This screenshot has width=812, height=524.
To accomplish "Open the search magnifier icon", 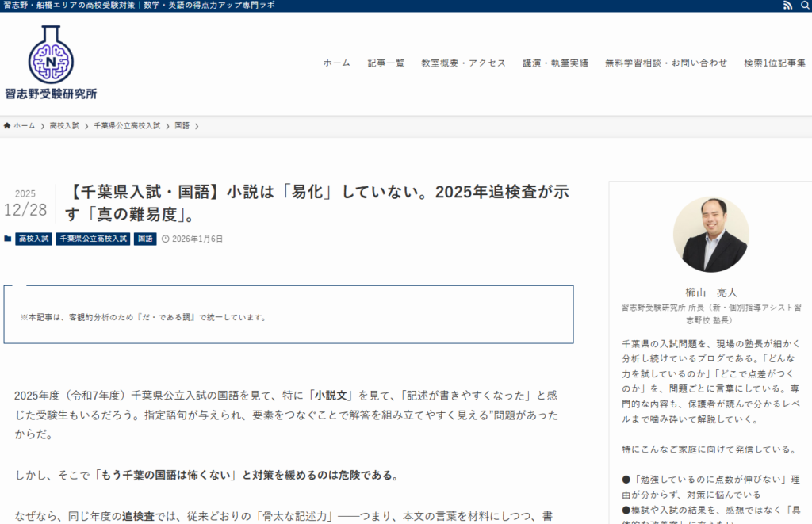I will 804,6.
